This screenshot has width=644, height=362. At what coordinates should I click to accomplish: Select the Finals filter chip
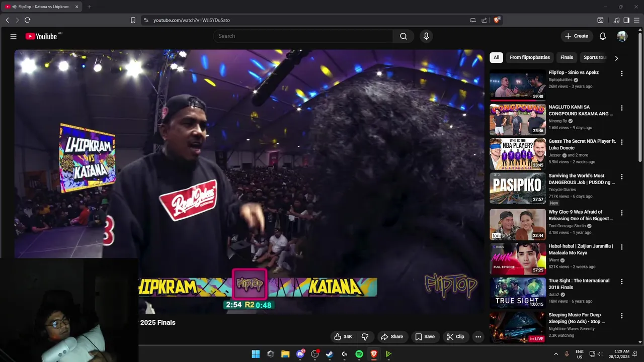coord(567,57)
